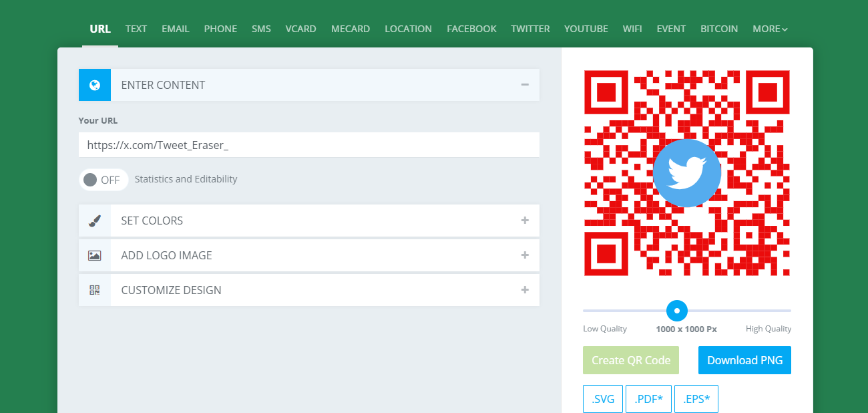
Task: Download the QR code as .SVG
Action: (x=603, y=399)
